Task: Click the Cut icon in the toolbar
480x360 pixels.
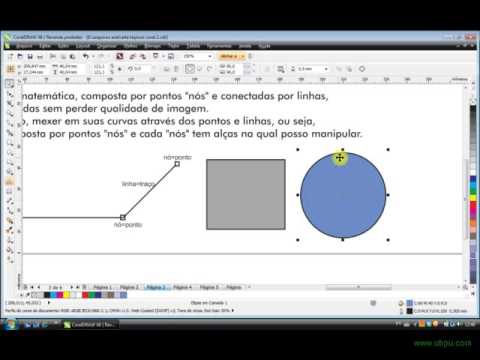Action: 53,57
